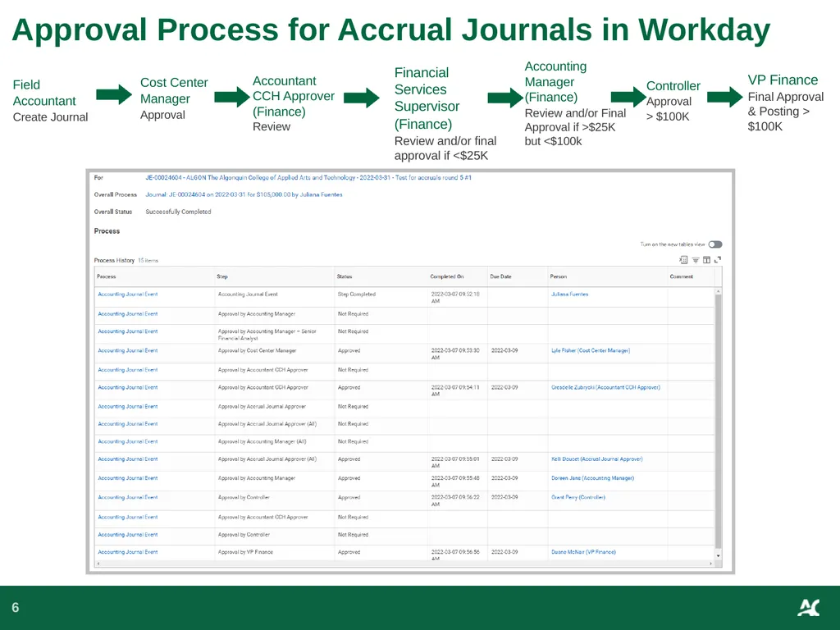Export process history table to Excel
Image resolution: width=840 pixels, height=630 pixels.
(x=683, y=260)
